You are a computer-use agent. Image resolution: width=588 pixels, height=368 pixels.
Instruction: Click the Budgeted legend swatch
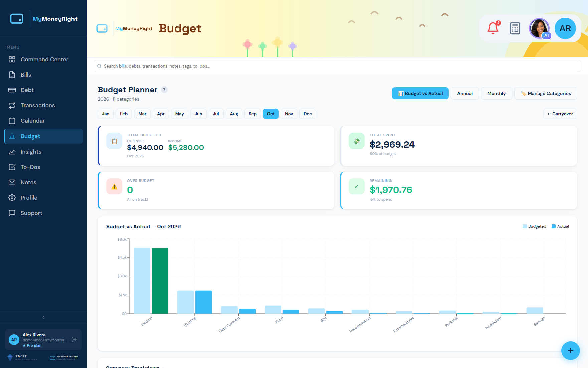pyautogui.click(x=525, y=226)
